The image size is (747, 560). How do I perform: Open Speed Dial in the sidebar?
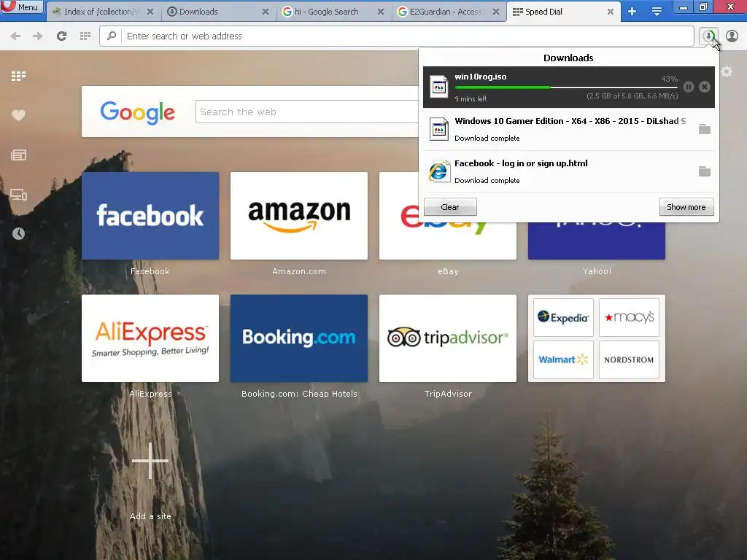[18, 76]
